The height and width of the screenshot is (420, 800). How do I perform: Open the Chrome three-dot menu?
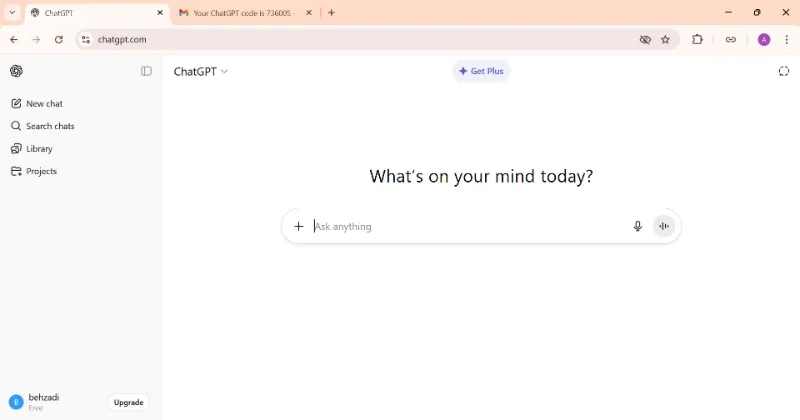click(786, 39)
